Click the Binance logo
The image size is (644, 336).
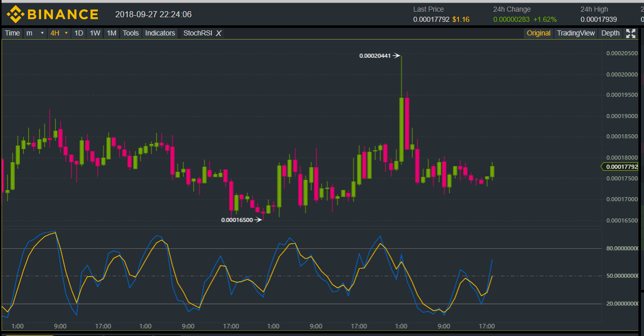coord(52,14)
